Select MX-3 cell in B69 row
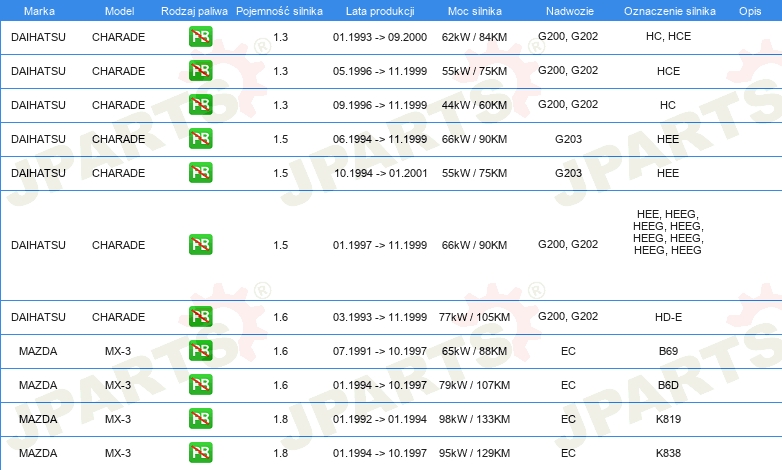782x470 pixels. click(x=118, y=351)
